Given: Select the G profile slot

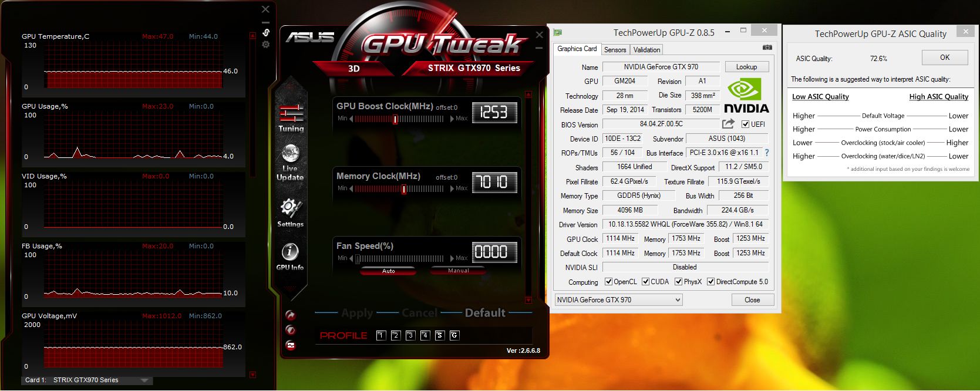Looking at the screenshot, I should (454, 335).
